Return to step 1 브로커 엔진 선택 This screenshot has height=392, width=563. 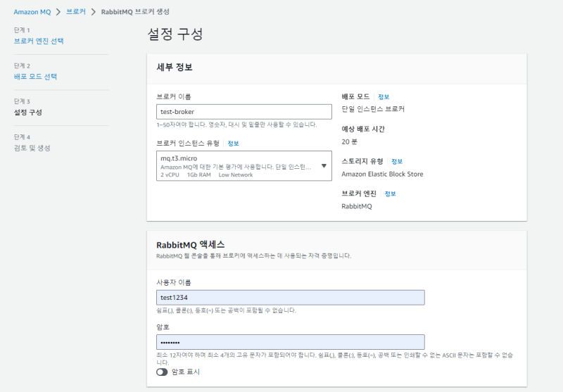[x=39, y=41]
